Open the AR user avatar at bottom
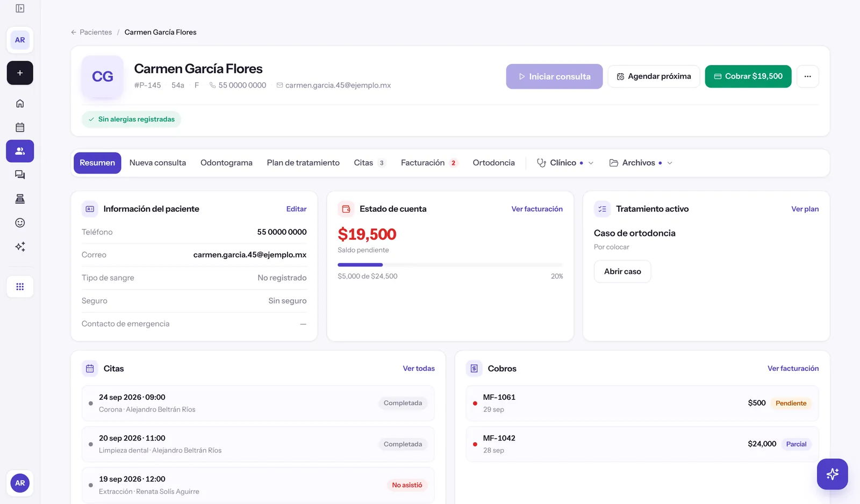 [20, 483]
